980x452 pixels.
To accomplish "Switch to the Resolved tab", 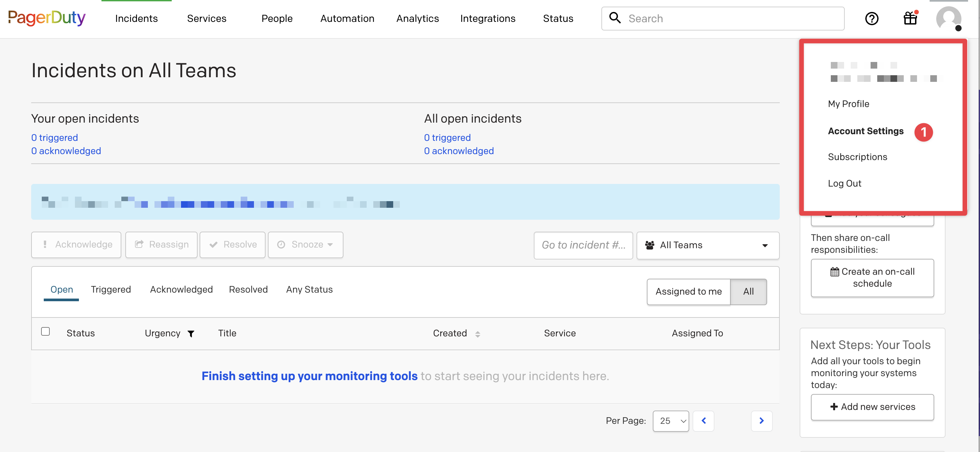I will (248, 289).
